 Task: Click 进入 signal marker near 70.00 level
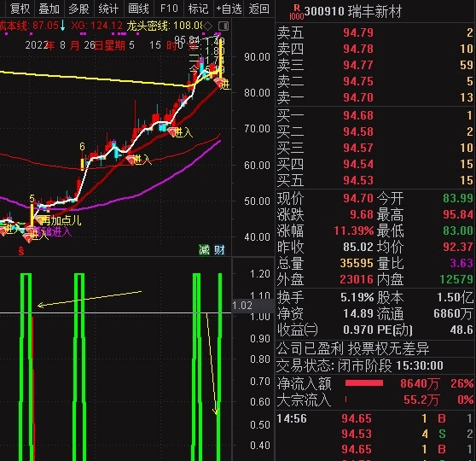tap(180, 132)
